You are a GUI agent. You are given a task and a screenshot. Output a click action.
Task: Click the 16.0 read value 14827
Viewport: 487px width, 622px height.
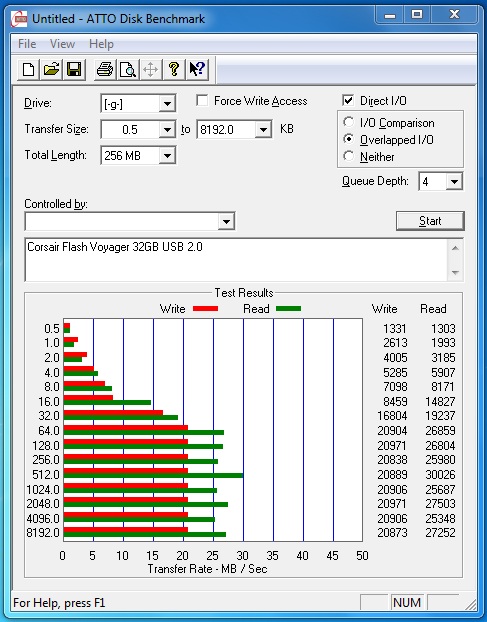440,401
